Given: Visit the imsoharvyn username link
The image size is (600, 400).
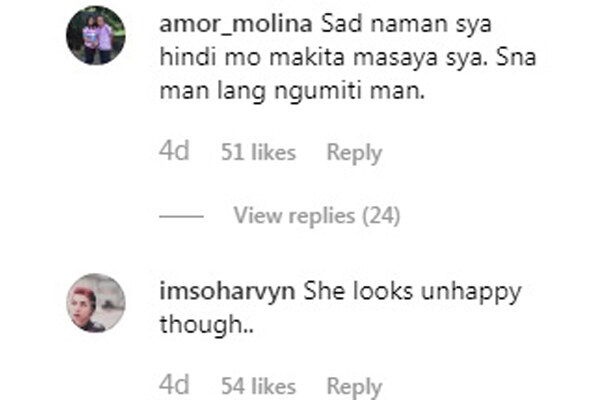Looking at the screenshot, I should click(x=227, y=292).
